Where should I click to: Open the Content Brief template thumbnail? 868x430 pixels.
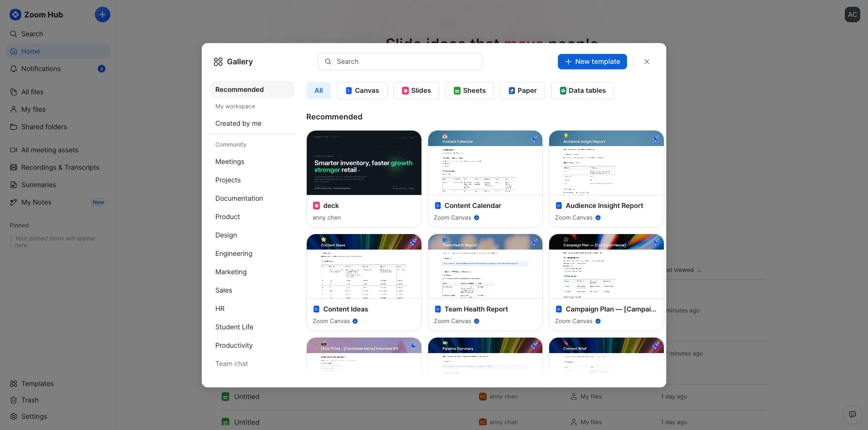[606, 356]
